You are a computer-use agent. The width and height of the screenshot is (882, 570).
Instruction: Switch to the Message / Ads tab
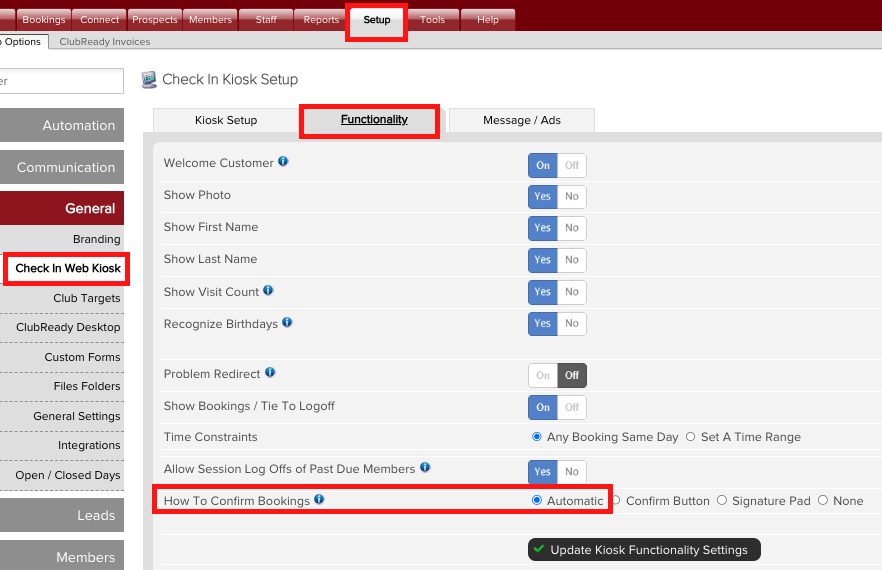(521, 120)
